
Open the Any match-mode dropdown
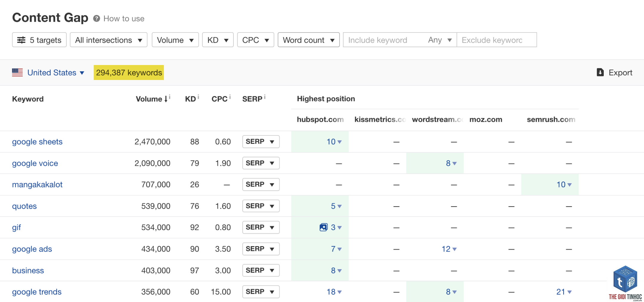click(440, 40)
